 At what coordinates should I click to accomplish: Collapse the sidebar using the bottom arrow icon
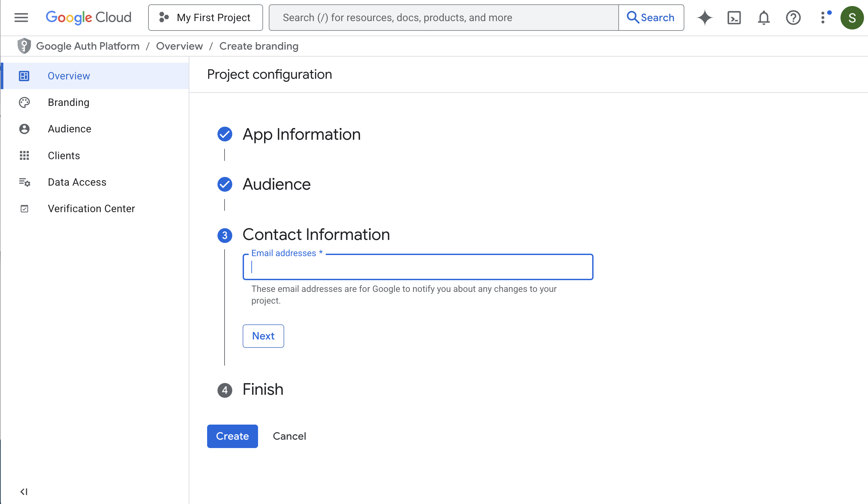tap(24, 492)
